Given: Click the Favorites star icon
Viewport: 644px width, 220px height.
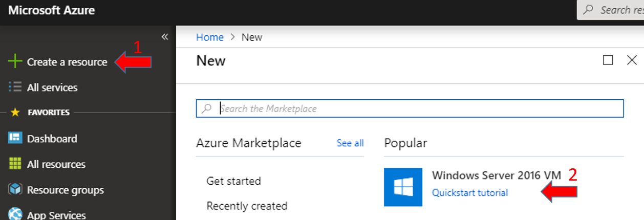Looking at the screenshot, I should pos(15,112).
